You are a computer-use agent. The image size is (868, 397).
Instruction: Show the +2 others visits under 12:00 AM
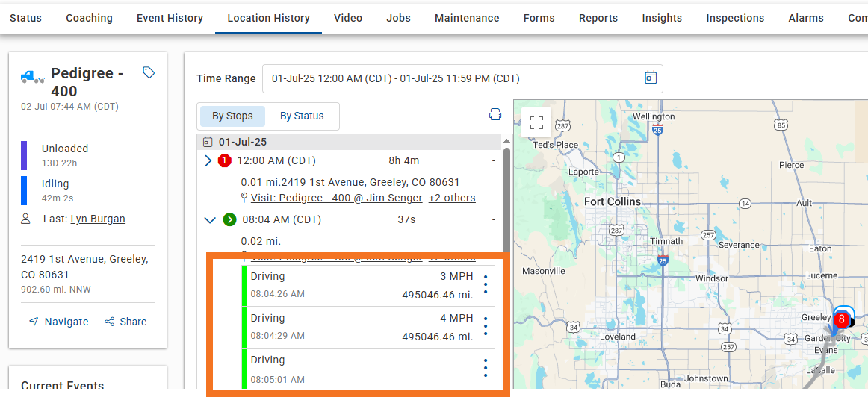tap(452, 198)
